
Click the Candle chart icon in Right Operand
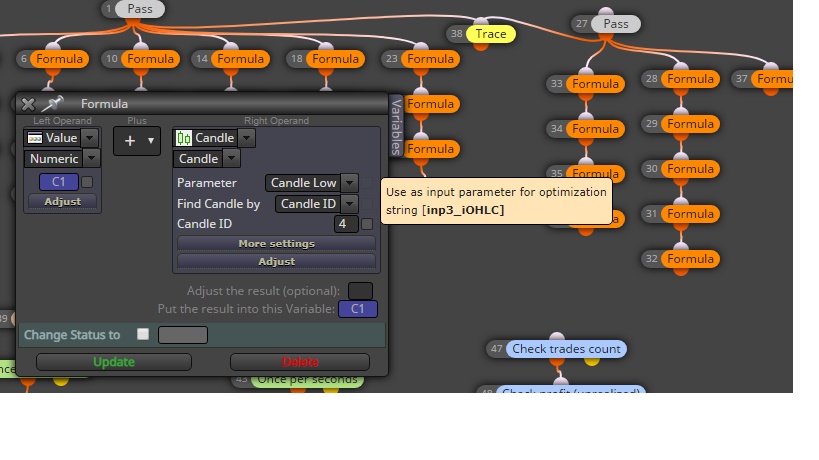click(x=184, y=138)
